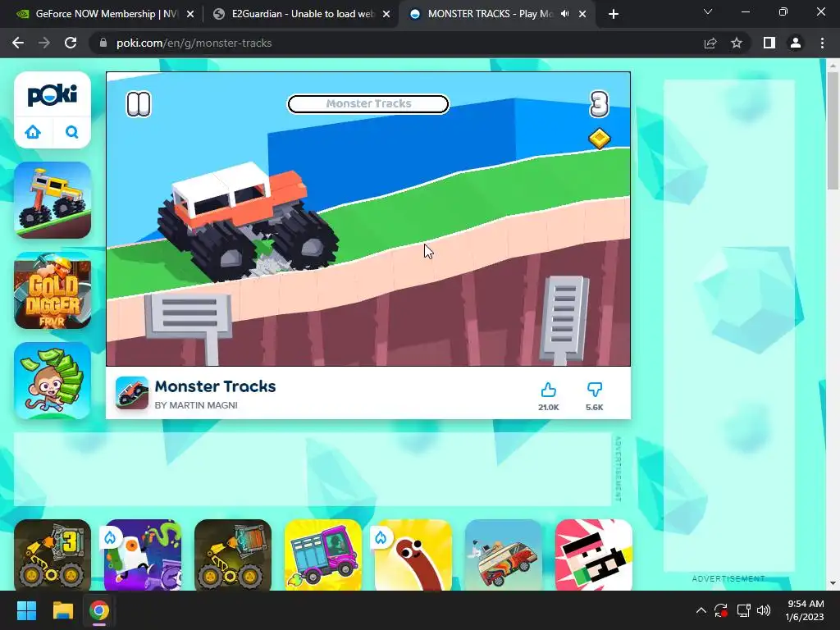Dislike the game with thumbs down
The image size is (840, 630).
595,390
